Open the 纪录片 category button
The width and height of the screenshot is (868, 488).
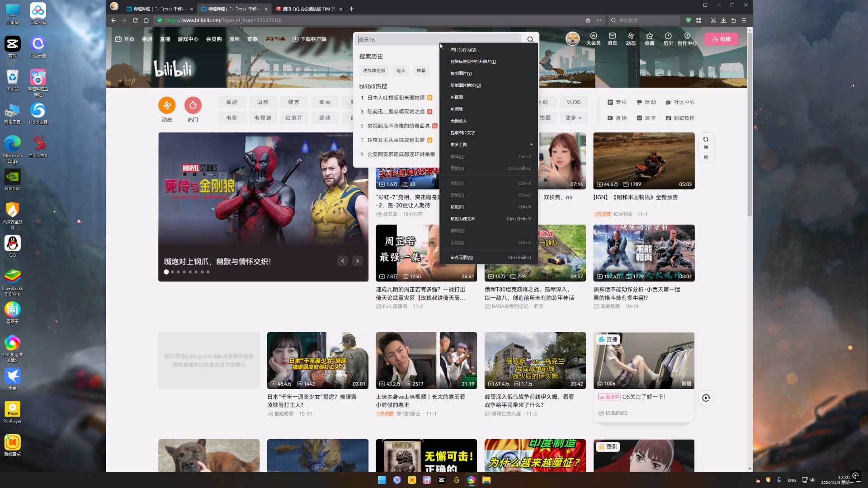click(293, 118)
